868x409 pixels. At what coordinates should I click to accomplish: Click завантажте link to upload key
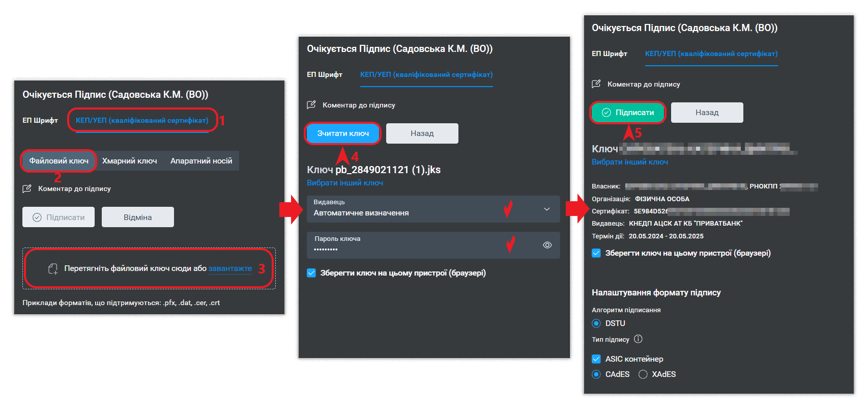pos(230,268)
